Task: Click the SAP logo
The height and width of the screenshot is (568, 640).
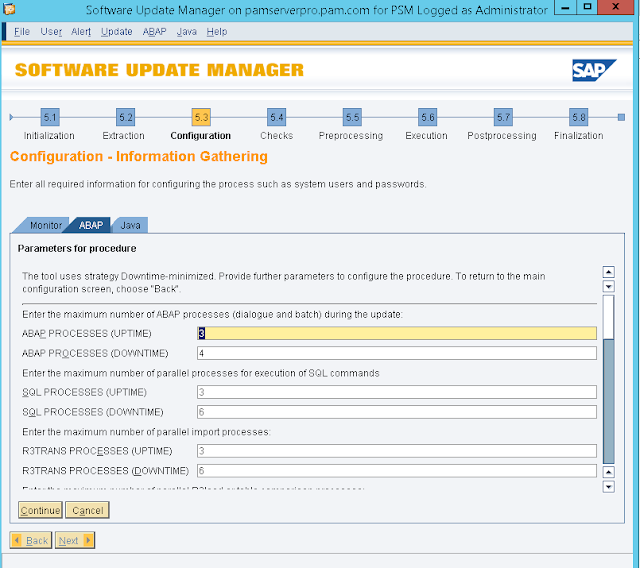Action: [x=594, y=70]
